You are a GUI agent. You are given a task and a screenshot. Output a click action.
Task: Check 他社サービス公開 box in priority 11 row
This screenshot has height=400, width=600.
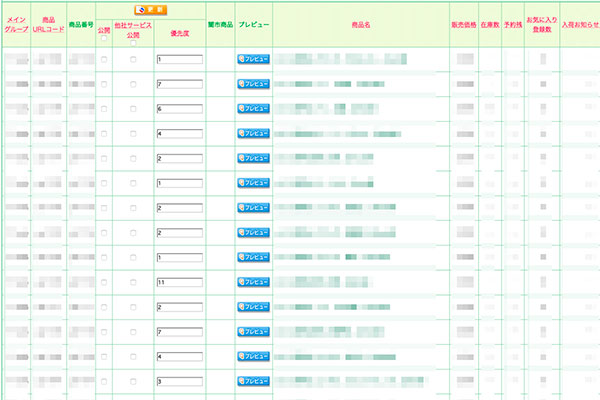tap(133, 282)
